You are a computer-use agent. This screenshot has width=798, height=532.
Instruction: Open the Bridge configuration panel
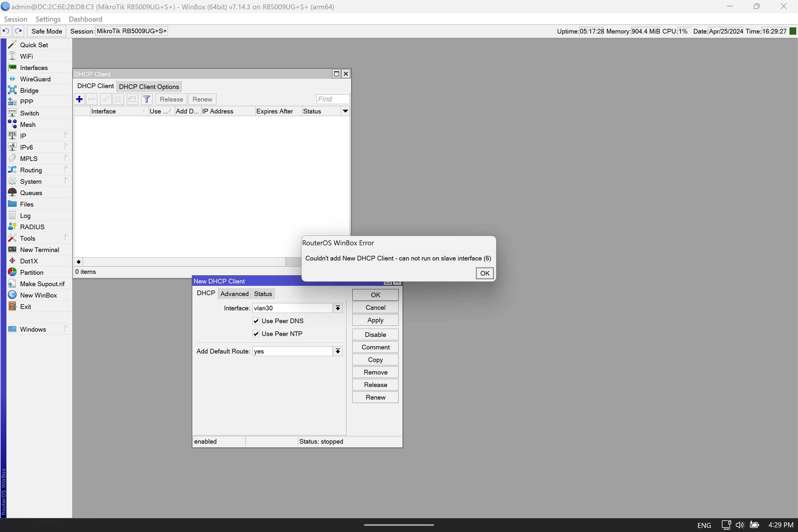click(29, 90)
